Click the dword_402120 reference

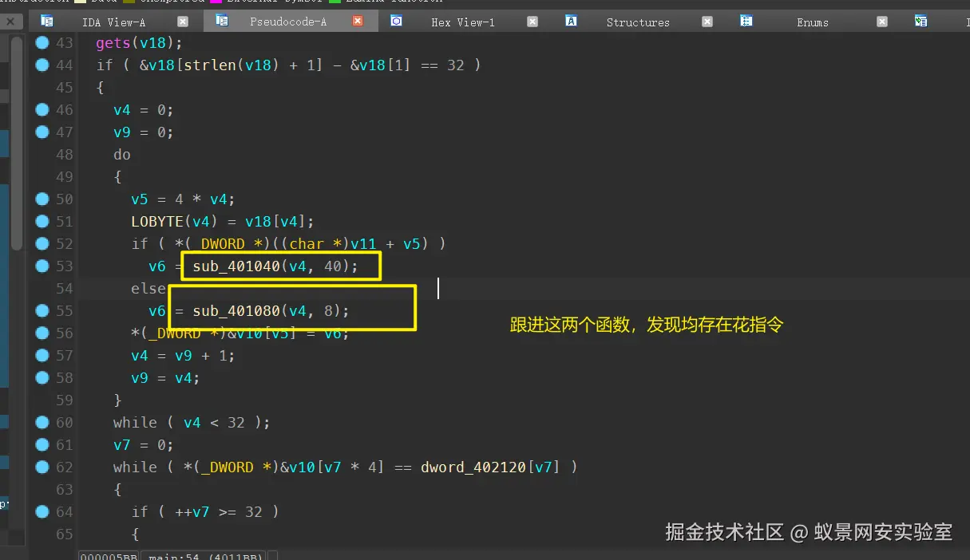(473, 467)
